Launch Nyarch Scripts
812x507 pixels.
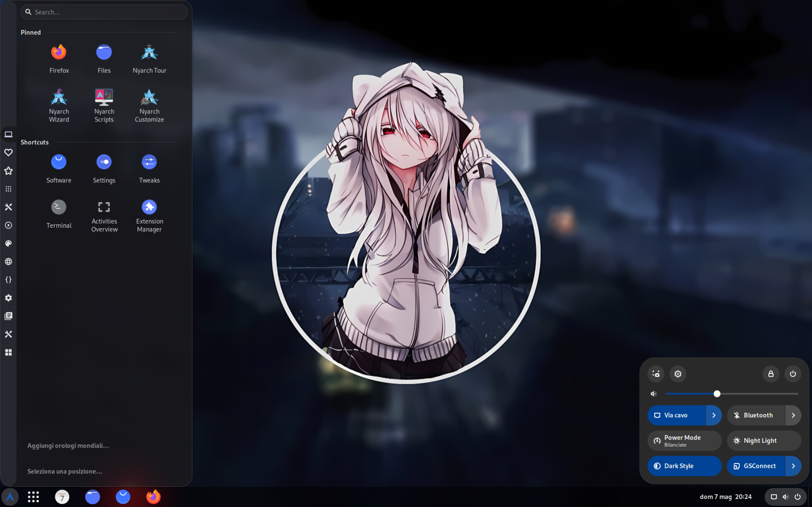(x=104, y=105)
